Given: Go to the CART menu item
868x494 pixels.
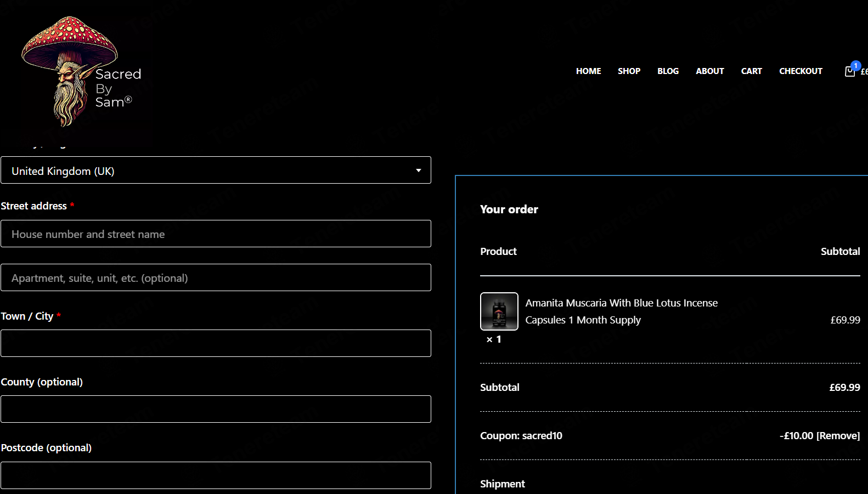Looking at the screenshot, I should coord(751,71).
